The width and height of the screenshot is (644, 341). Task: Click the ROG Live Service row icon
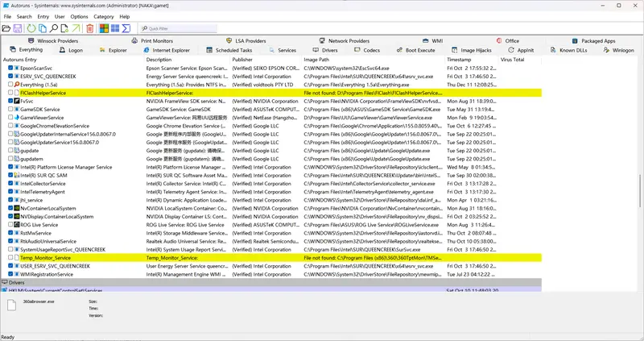click(x=17, y=225)
